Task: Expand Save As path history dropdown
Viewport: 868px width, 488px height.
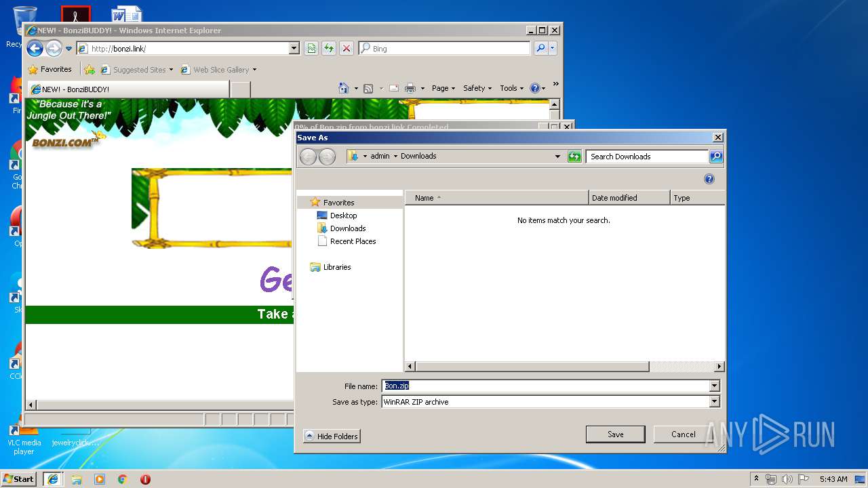Action: point(557,157)
